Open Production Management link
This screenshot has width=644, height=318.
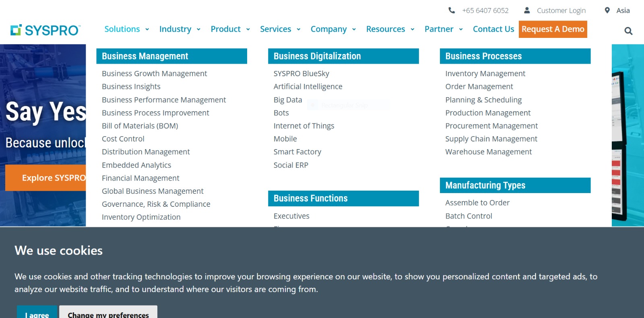(x=488, y=112)
